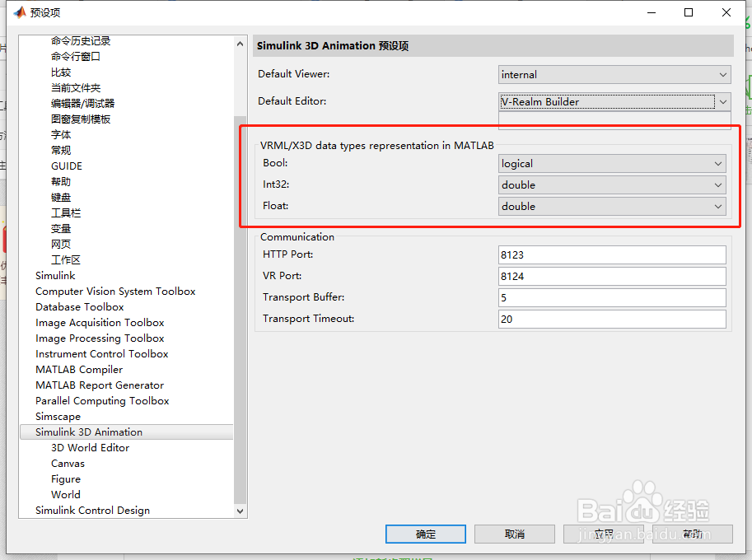The width and height of the screenshot is (752, 560).
Task: Select Simscape in the tree
Action: click(58, 416)
